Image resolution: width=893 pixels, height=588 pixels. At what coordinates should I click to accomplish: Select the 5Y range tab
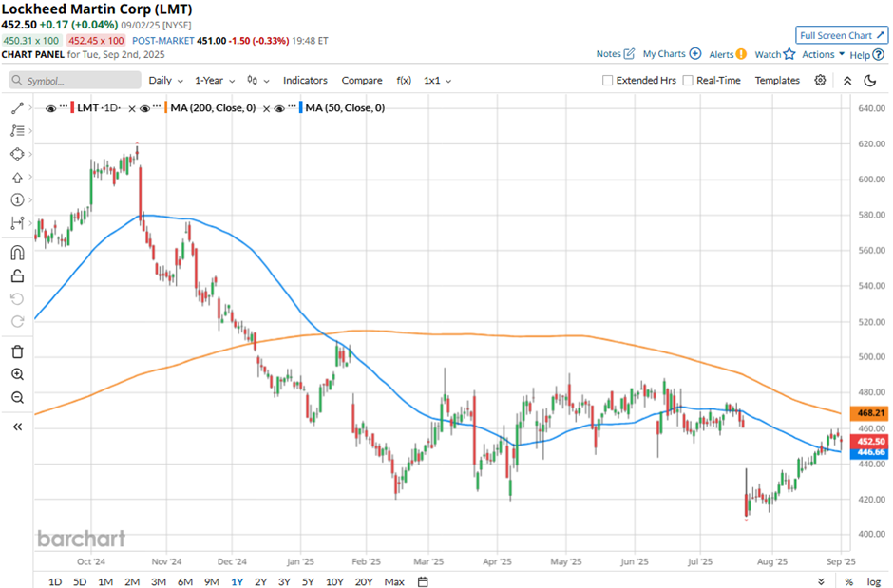tap(308, 581)
